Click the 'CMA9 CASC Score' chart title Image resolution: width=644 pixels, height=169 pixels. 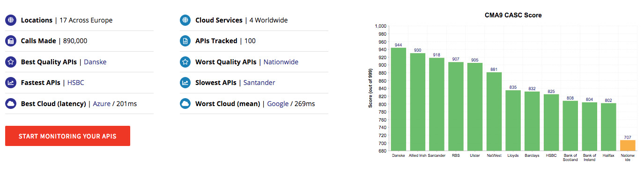(x=513, y=15)
